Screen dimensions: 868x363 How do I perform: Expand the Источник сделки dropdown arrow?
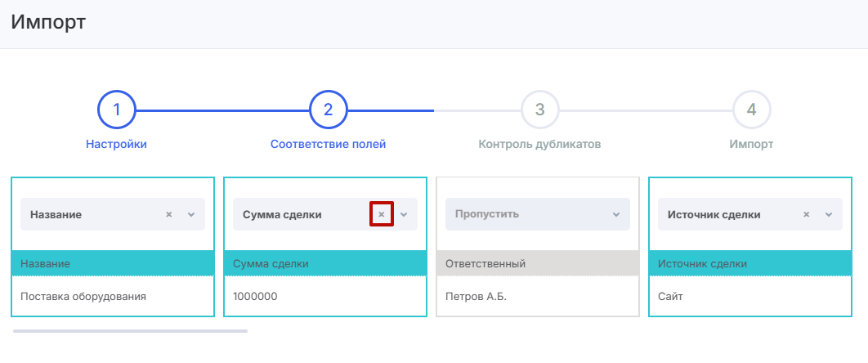828,215
